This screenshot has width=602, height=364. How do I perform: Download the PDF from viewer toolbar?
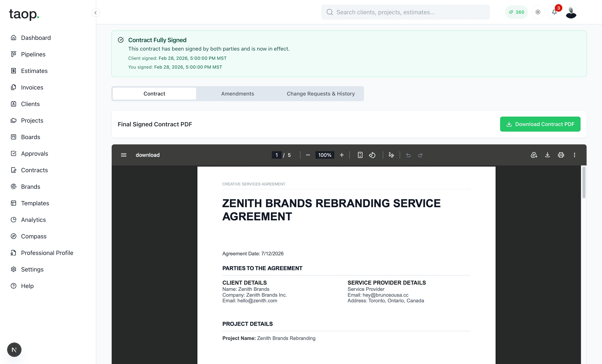click(x=547, y=155)
